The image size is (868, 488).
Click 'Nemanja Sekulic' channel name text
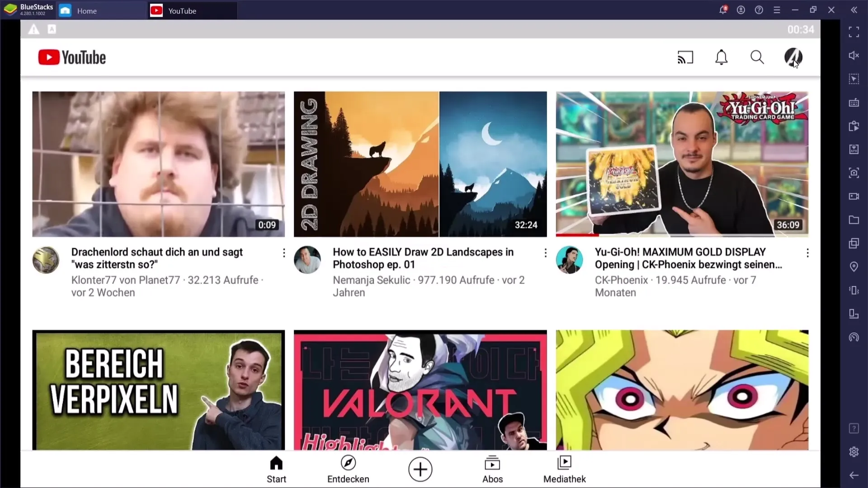tap(372, 280)
